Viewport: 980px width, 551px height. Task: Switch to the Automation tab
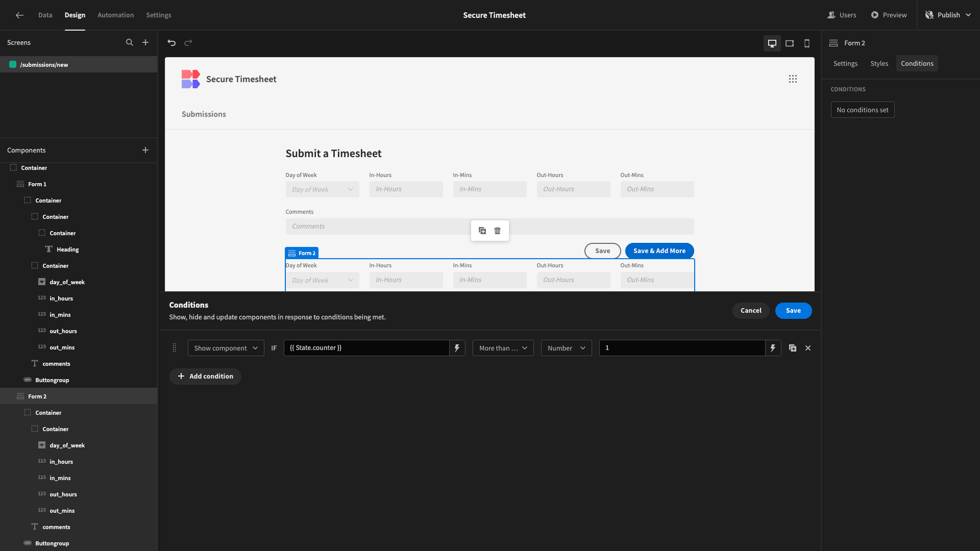116,15
